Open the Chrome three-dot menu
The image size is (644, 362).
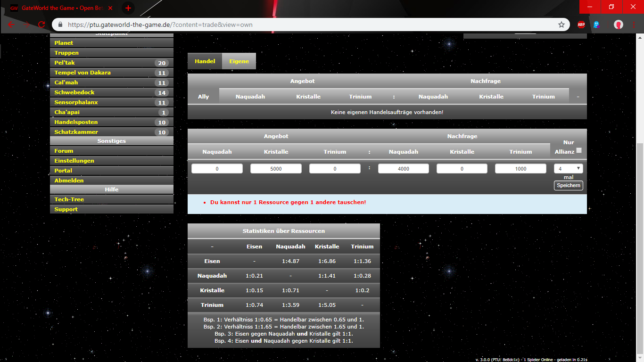635,25
